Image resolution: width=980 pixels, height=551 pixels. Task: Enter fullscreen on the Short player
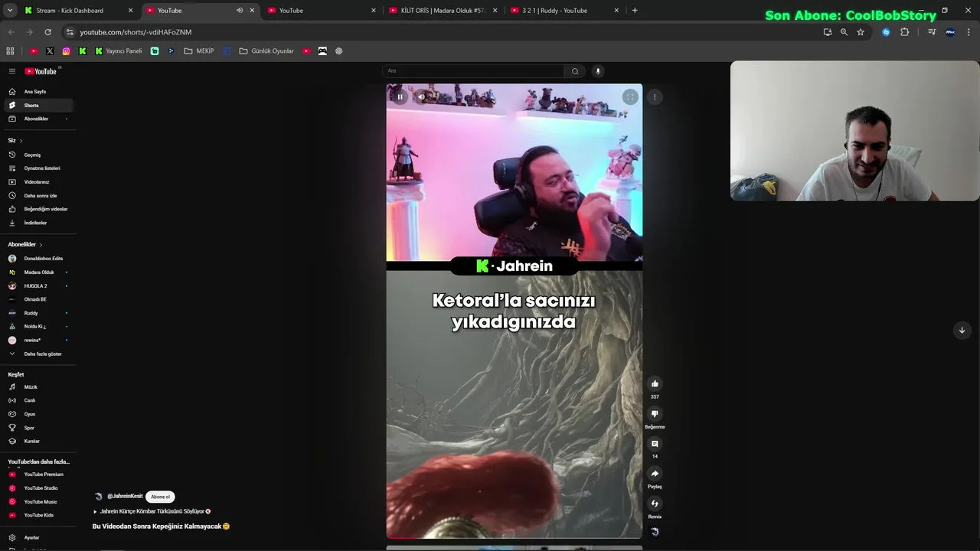630,97
